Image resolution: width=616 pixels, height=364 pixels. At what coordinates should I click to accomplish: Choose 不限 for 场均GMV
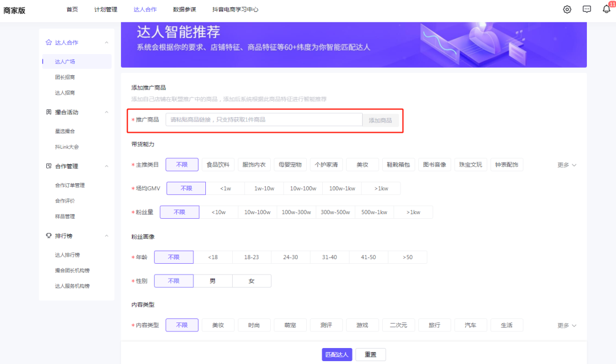pos(186,189)
